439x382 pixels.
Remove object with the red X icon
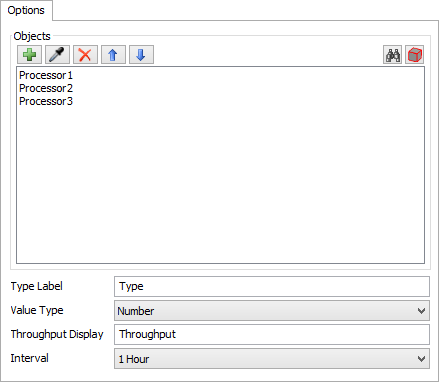click(85, 55)
